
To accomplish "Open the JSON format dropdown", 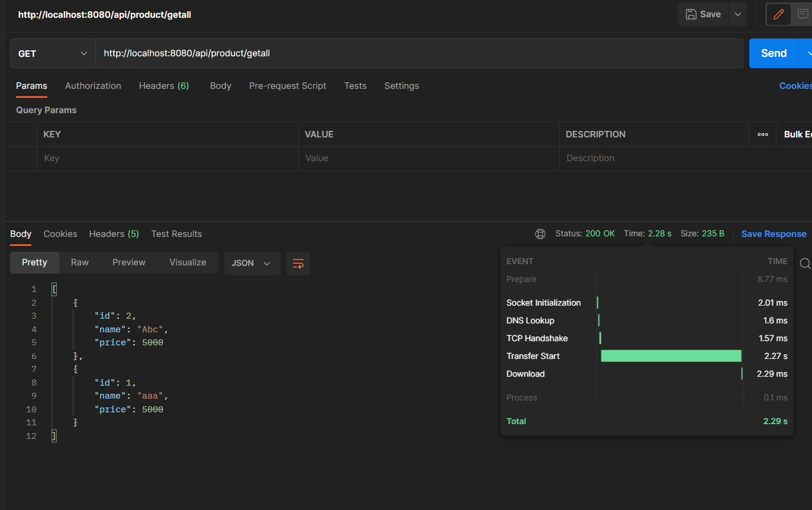I will tap(252, 263).
